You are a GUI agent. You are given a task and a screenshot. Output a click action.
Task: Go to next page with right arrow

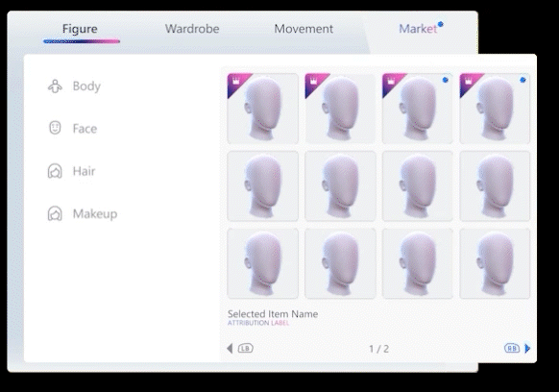tap(527, 348)
